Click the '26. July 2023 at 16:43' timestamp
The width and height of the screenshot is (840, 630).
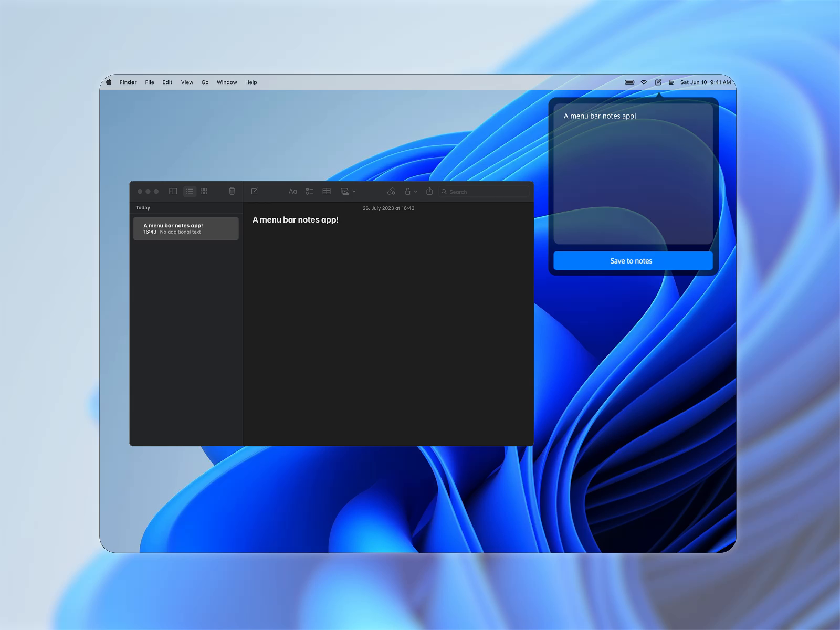tap(388, 208)
